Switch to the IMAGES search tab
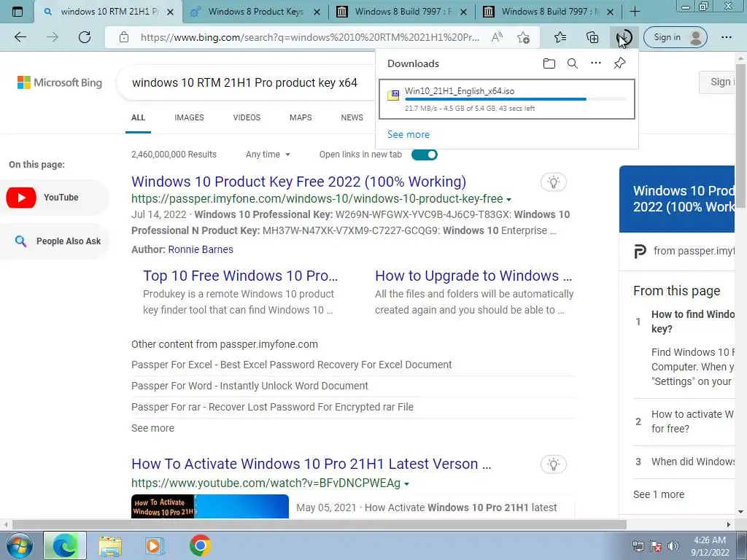The image size is (747, 560). tap(189, 117)
